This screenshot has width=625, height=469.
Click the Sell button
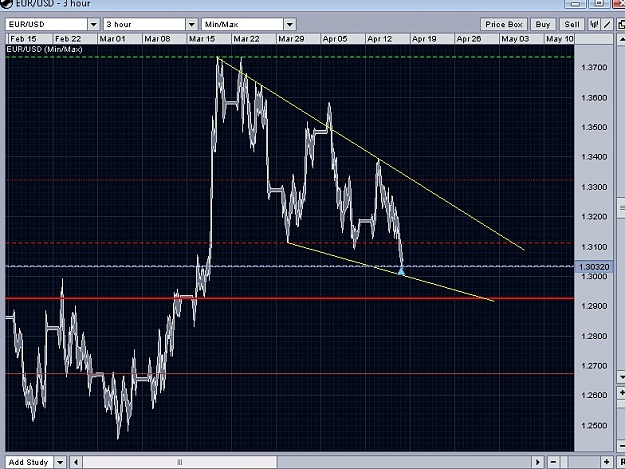click(x=572, y=24)
